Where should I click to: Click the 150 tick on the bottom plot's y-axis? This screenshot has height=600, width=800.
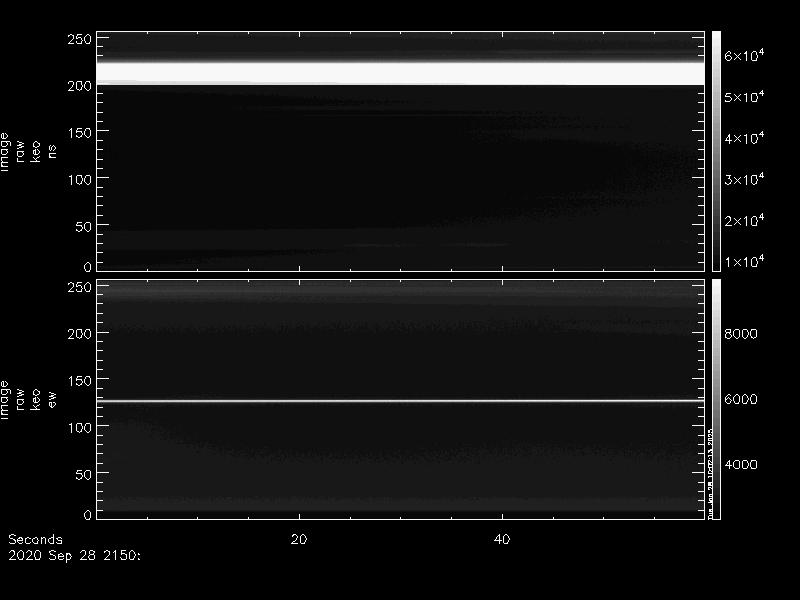[79, 381]
